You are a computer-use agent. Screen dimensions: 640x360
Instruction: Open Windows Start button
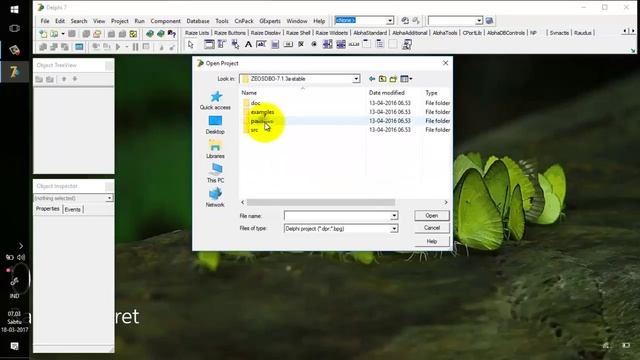(14, 9)
